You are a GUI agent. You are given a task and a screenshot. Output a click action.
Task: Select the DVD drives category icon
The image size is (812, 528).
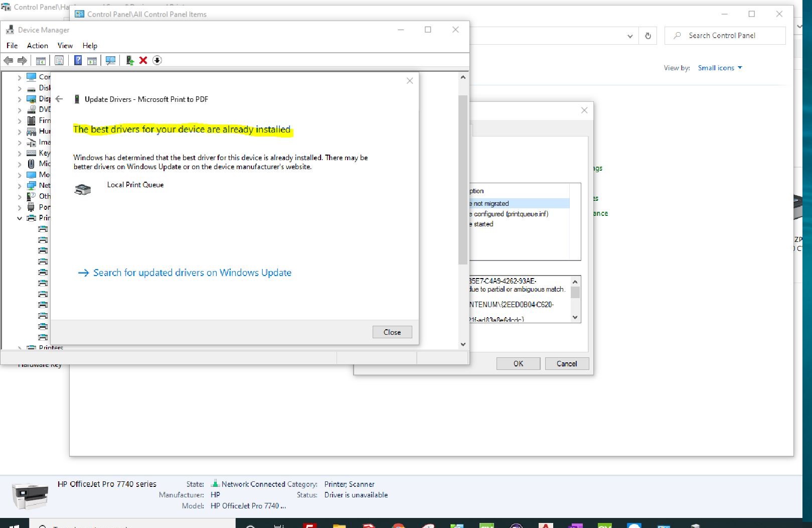click(31, 109)
